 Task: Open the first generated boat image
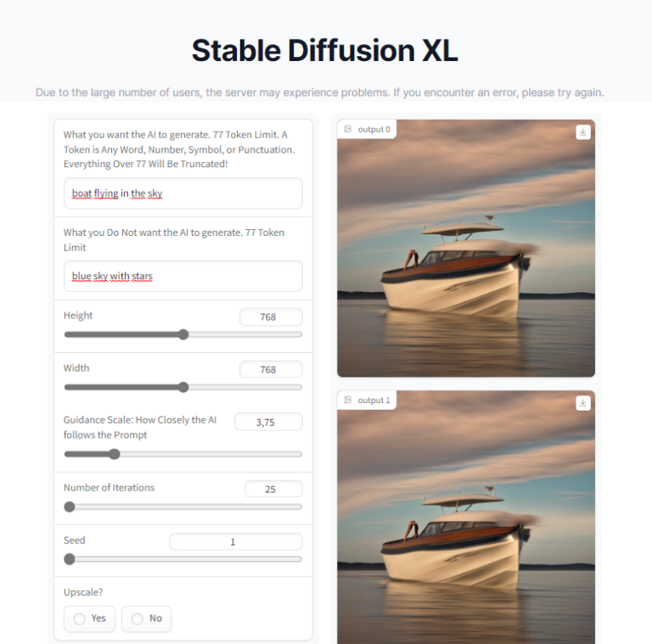click(465, 255)
